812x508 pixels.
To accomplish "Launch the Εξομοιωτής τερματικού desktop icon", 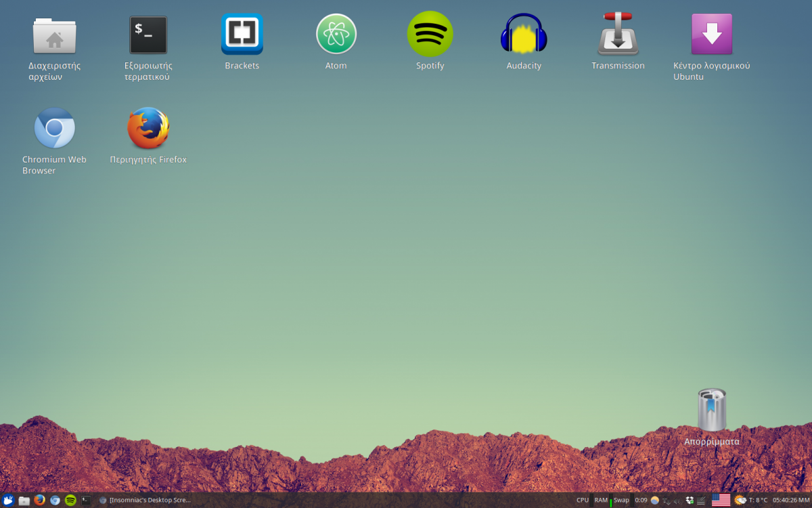I will tap(148, 35).
